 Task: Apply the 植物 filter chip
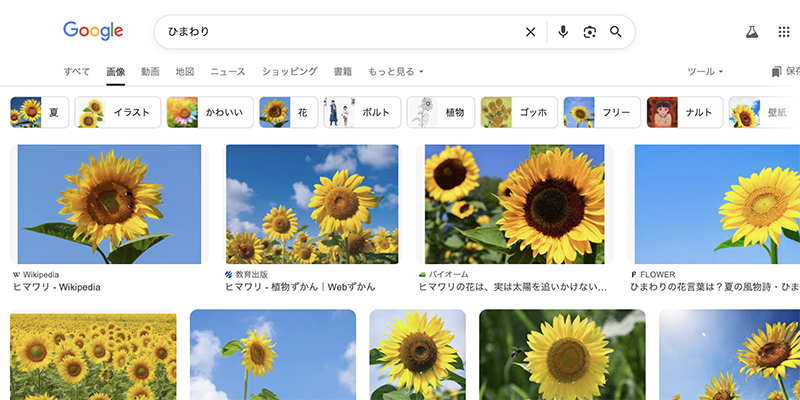(x=441, y=112)
